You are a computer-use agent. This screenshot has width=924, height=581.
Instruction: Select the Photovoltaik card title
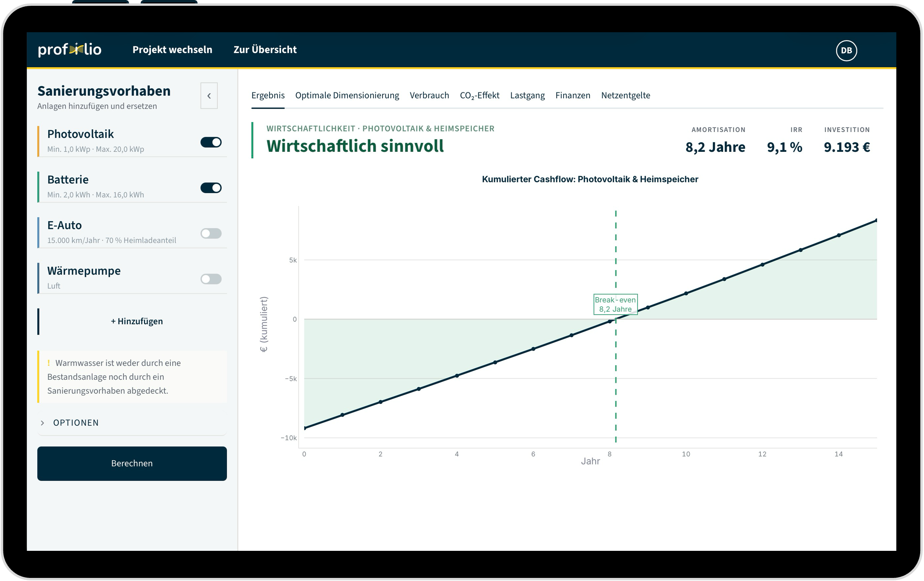click(x=81, y=134)
